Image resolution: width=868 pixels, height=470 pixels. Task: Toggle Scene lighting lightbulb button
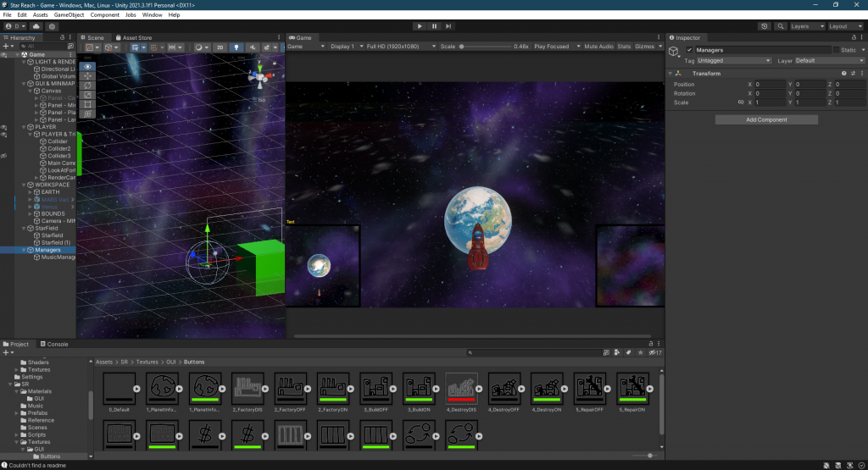236,47
